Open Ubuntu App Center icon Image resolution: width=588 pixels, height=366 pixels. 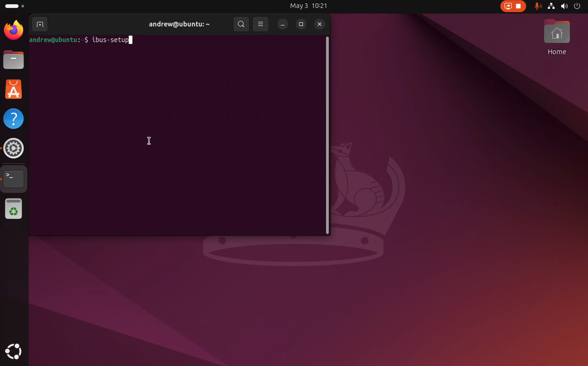(x=14, y=90)
